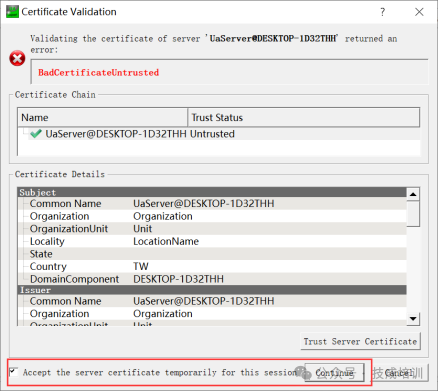
Task: Select the UaServer@DESKTOP-1D32THH chain row
Action: 219,134
